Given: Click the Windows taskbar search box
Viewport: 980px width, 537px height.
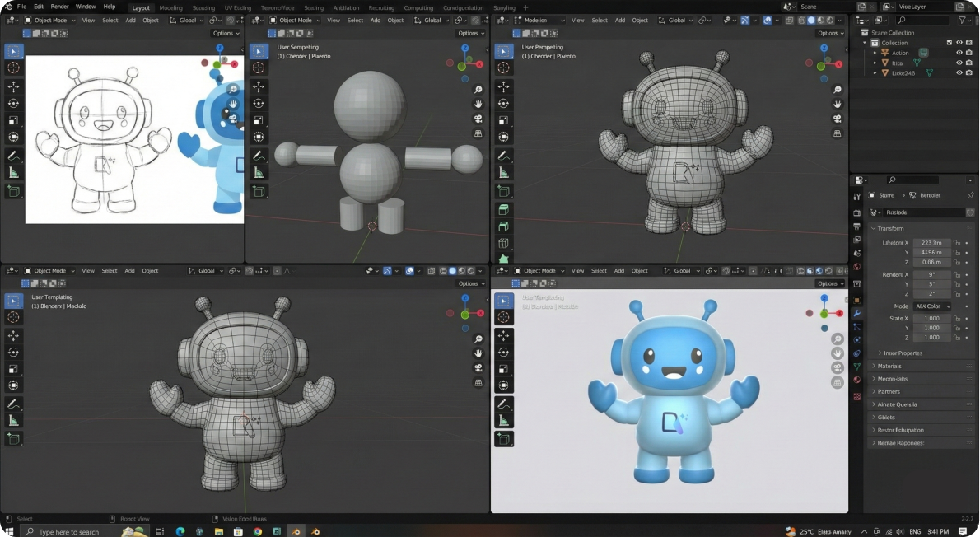Looking at the screenshot, I should 68,531.
